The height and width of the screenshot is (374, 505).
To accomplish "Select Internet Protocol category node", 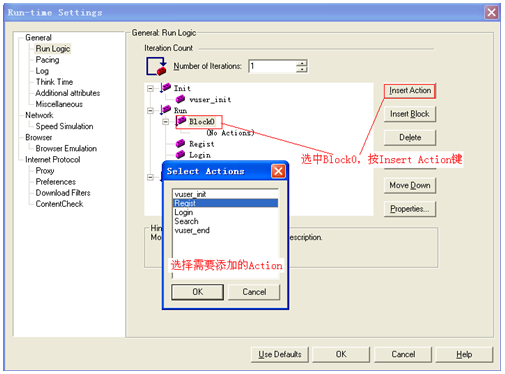I will click(x=53, y=159).
